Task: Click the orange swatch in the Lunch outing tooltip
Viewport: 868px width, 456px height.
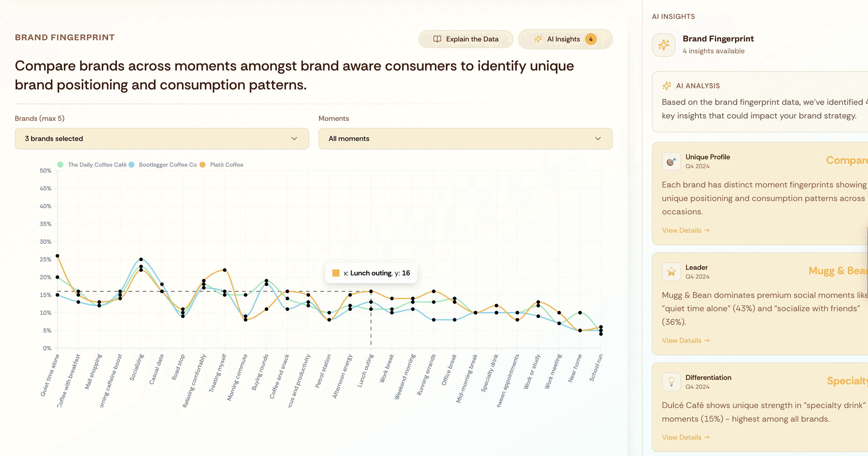Action: 336,273
